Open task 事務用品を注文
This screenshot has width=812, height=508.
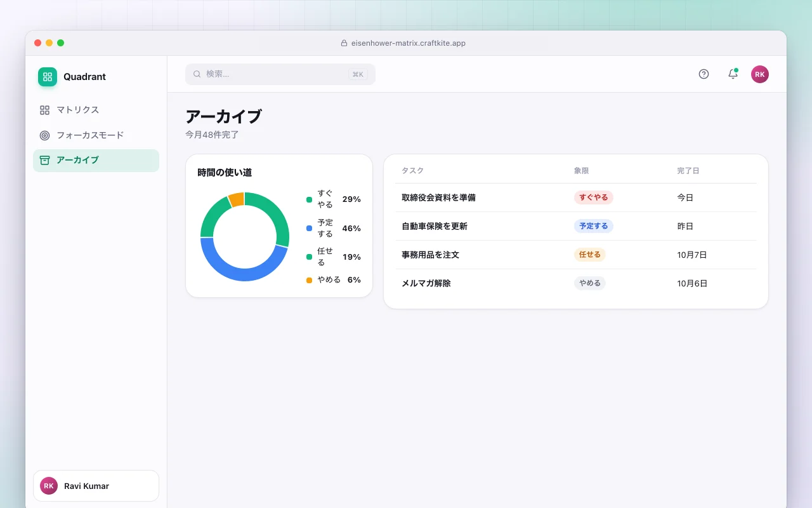tap(430, 255)
